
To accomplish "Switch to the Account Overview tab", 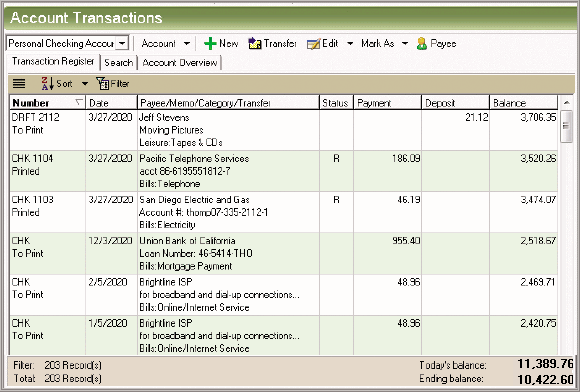I will (180, 62).
